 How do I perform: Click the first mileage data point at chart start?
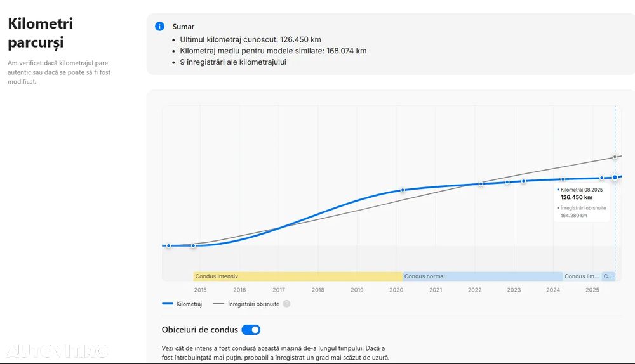[168, 245]
